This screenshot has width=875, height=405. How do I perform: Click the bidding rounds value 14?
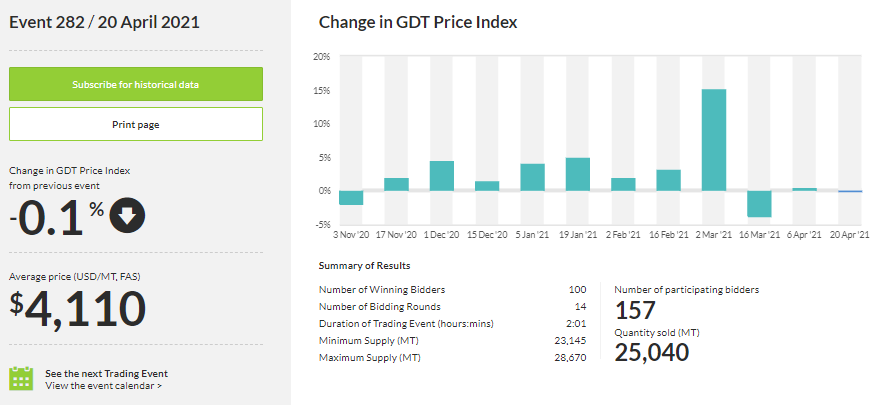pyautogui.click(x=581, y=306)
